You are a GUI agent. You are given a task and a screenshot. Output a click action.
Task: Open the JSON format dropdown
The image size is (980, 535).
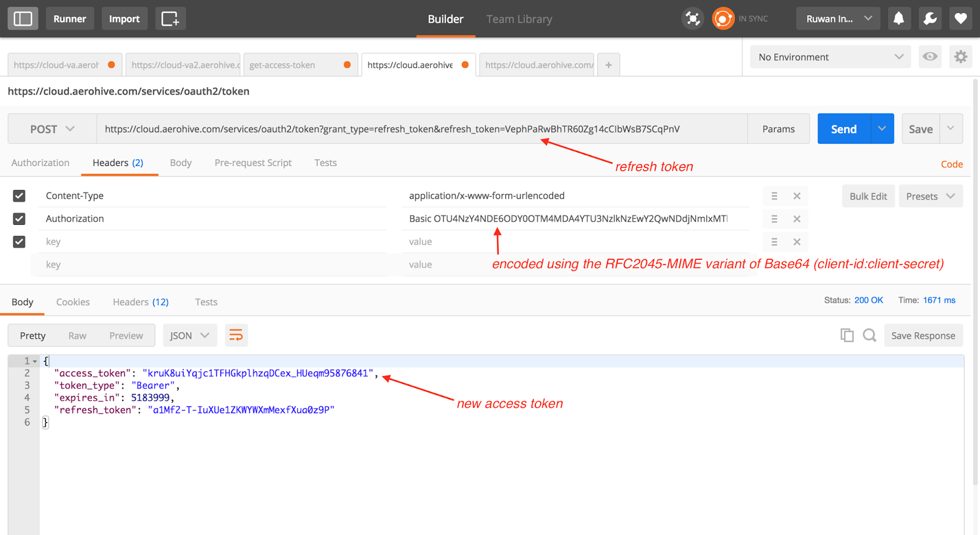(190, 335)
